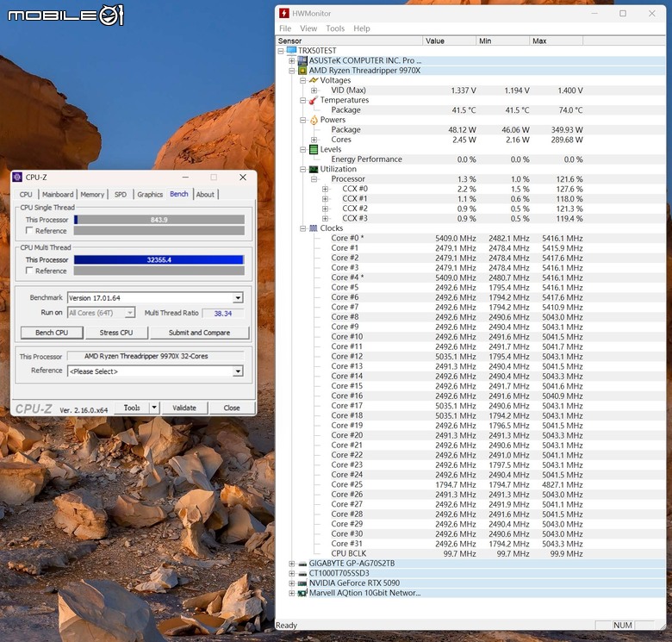Click Submit and Compare button

tap(199, 333)
